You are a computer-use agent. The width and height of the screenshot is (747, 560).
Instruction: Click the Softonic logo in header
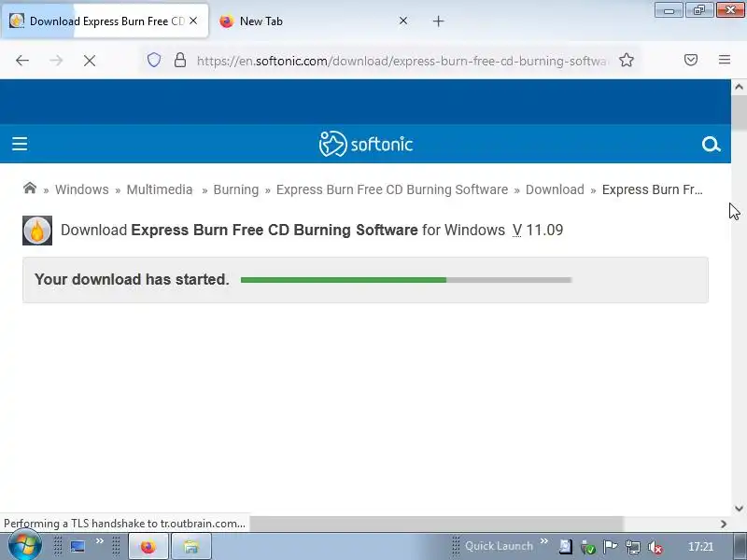coord(365,144)
